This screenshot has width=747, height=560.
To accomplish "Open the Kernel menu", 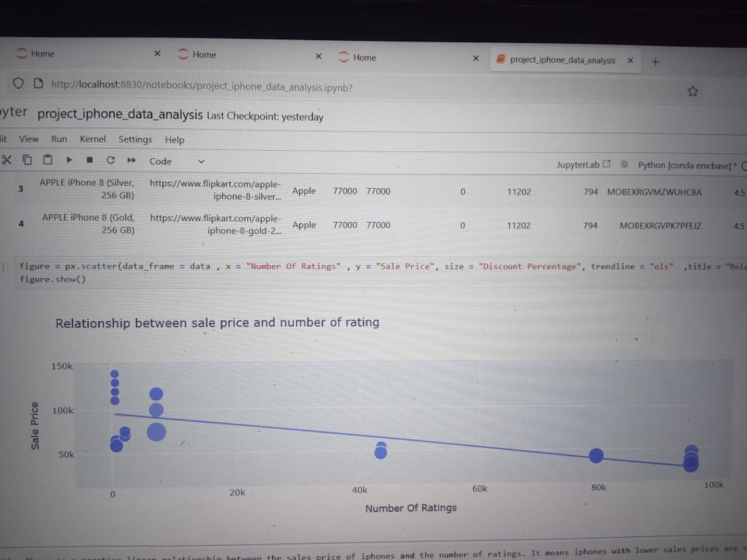I will coord(92,138).
